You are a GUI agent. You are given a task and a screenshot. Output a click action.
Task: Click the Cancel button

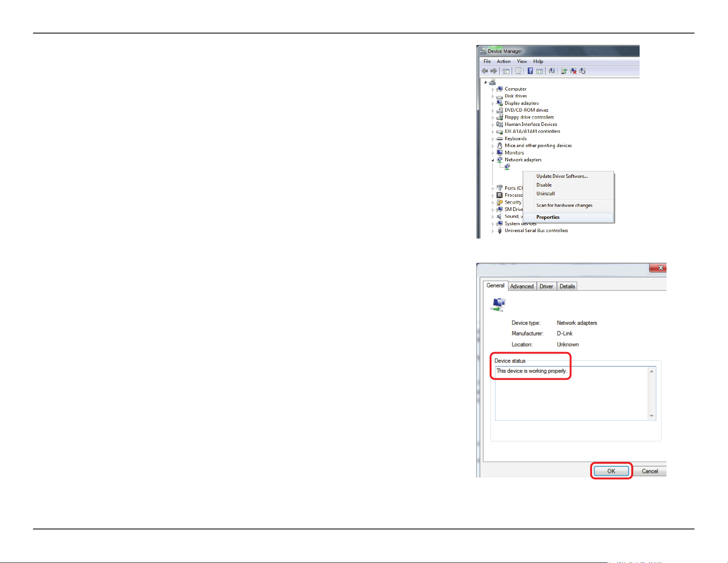[x=650, y=471]
